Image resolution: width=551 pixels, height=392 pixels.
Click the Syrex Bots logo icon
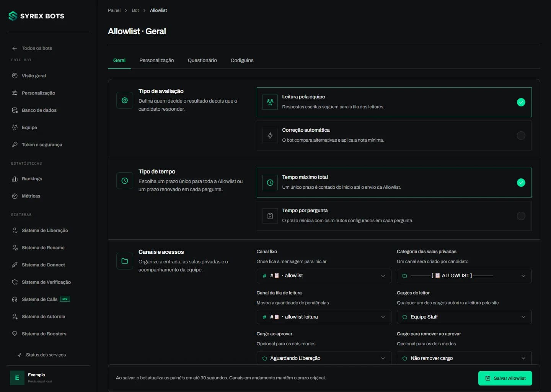[x=13, y=16]
